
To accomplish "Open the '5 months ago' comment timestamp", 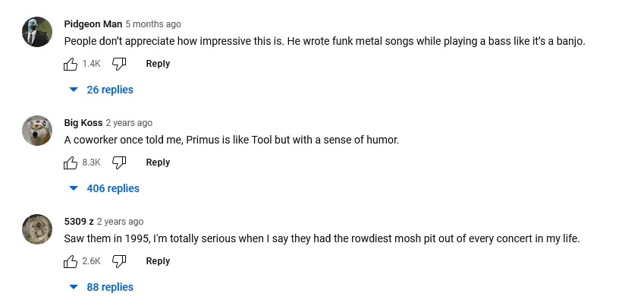I will 153,24.
